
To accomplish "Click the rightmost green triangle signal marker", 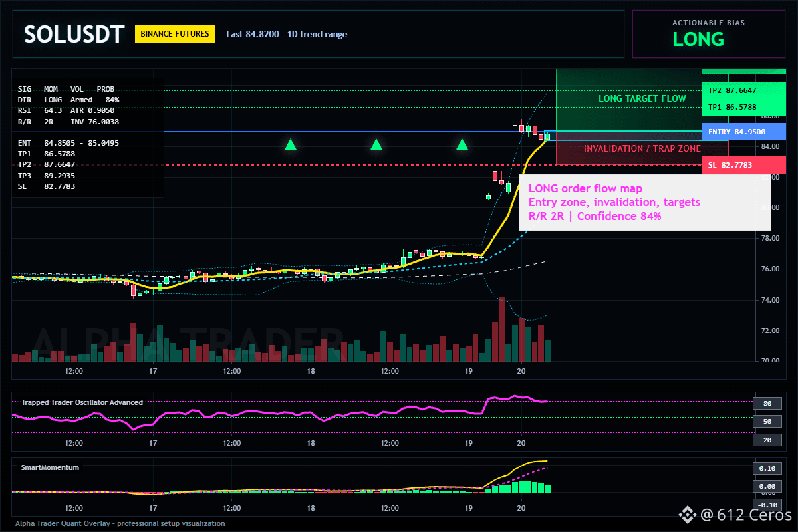I will (462, 144).
